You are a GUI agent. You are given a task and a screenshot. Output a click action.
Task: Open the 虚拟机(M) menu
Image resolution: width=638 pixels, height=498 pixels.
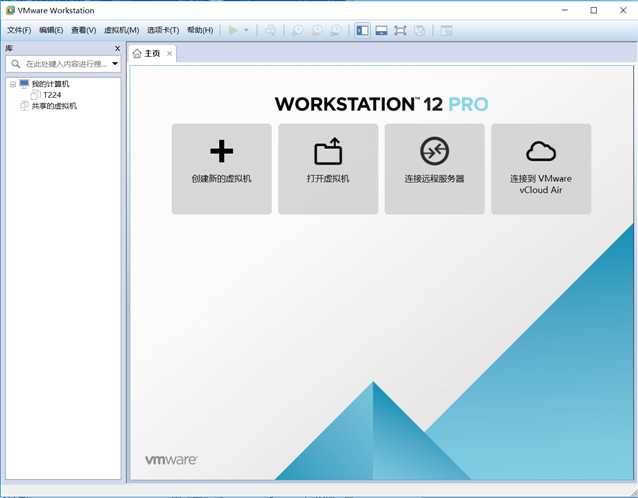pos(121,31)
